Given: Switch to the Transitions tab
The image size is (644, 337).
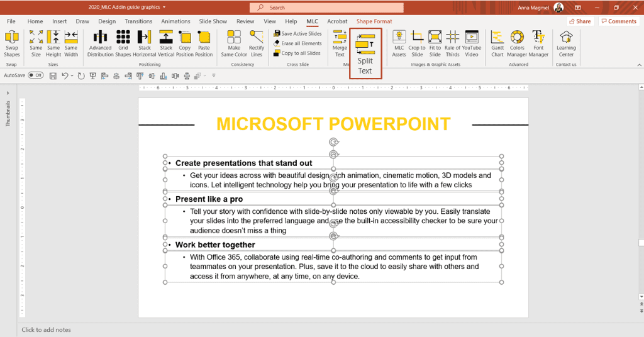Looking at the screenshot, I should pos(138,21).
